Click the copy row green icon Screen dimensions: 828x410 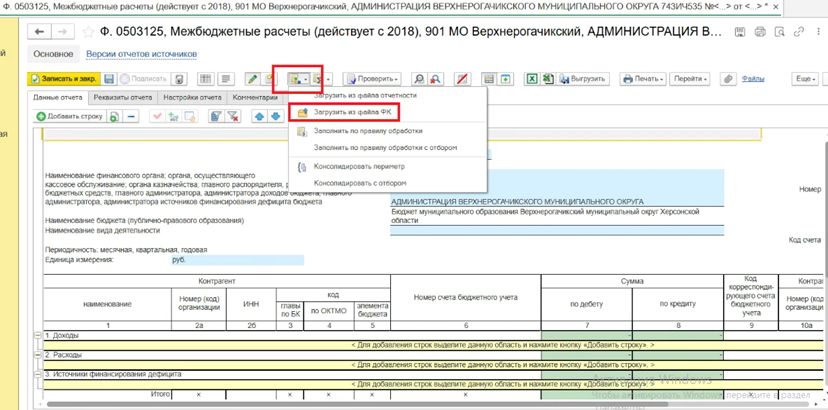tap(114, 116)
